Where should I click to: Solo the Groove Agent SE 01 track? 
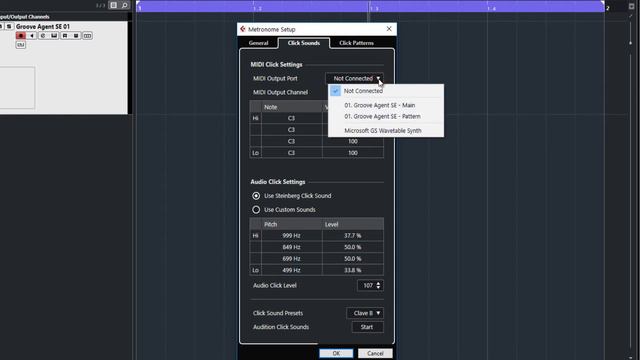(9, 27)
